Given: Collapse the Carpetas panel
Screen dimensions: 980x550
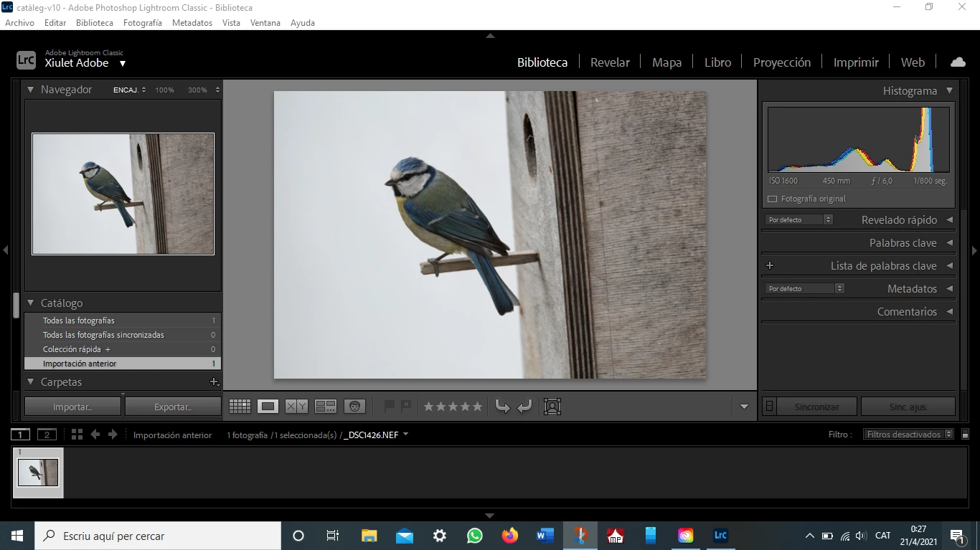Looking at the screenshot, I should (31, 382).
